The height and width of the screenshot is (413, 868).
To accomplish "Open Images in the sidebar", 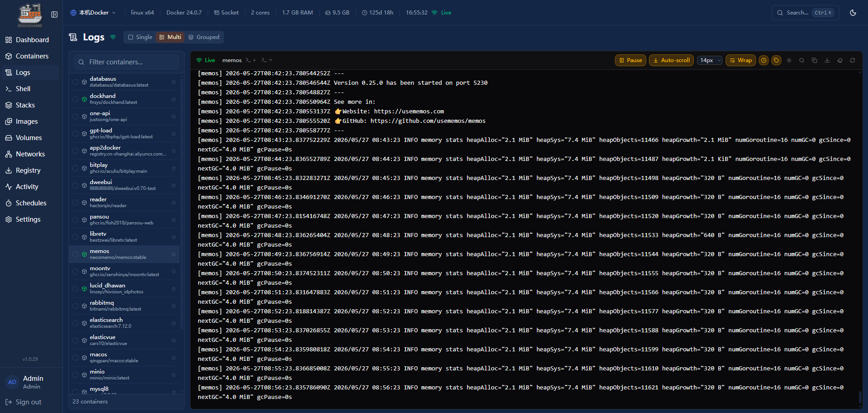I will coord(30,121).
